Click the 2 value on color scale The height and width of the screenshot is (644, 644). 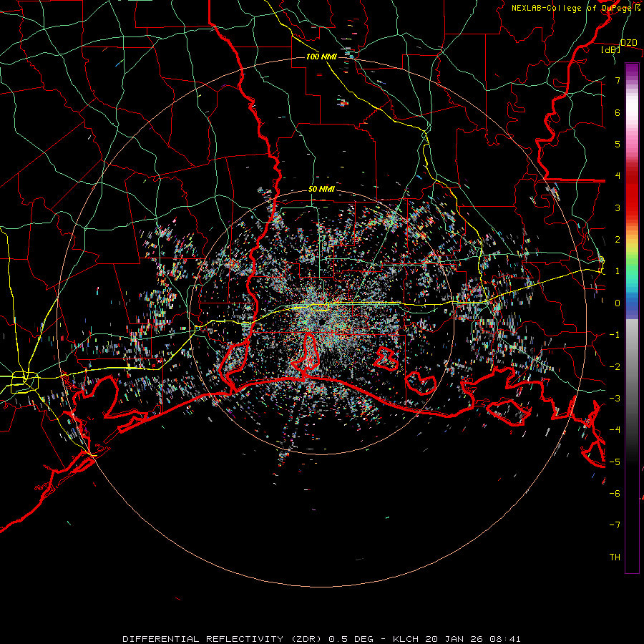pyautogui.click(x=618, y=240)
